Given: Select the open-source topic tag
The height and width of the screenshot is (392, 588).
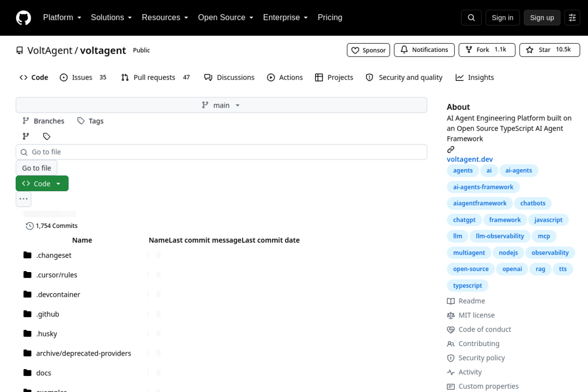Looking at the screenshot, I should (470, 269).
